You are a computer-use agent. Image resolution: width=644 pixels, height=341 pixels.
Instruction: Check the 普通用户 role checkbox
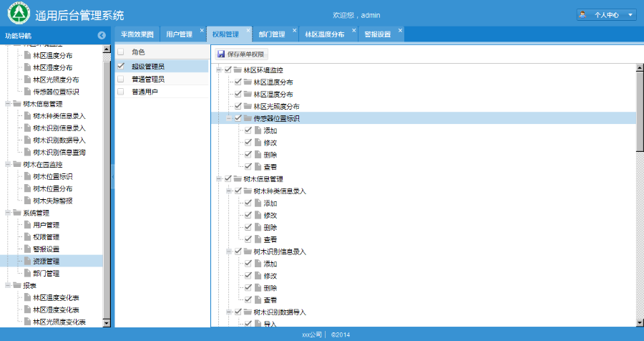(x=121, y=91)
